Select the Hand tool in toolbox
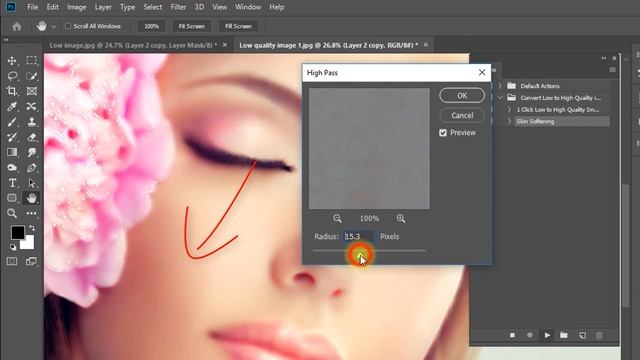640x360 pixels. [x=31, y=198]
